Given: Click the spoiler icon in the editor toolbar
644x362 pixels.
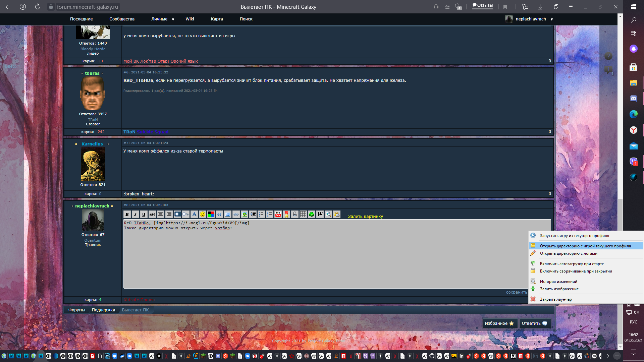Looking at the screenshot, I should click(x=186, y=214).
